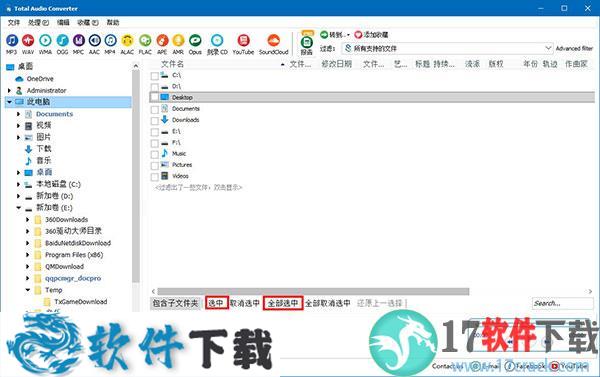Open the YouTube download tool in toolbar
This screenshot has width=600, height=377.
coord(243,44)
